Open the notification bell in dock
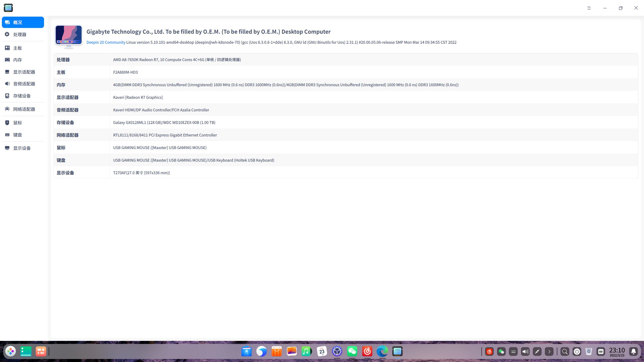644x362 pixels. click(x=633, y=351)
